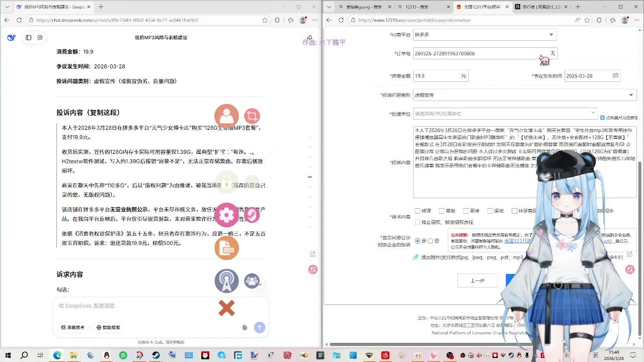Toggle 深度思考 mode in DeepSeek
Viewport: 644px width, 362px height.
[x=73, y=327]
